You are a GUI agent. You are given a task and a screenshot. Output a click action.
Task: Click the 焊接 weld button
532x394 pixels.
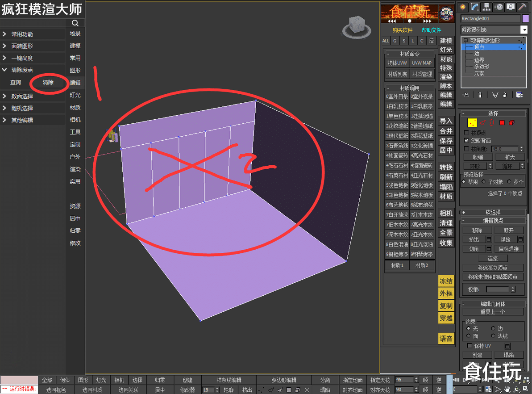tap(506, 239)
